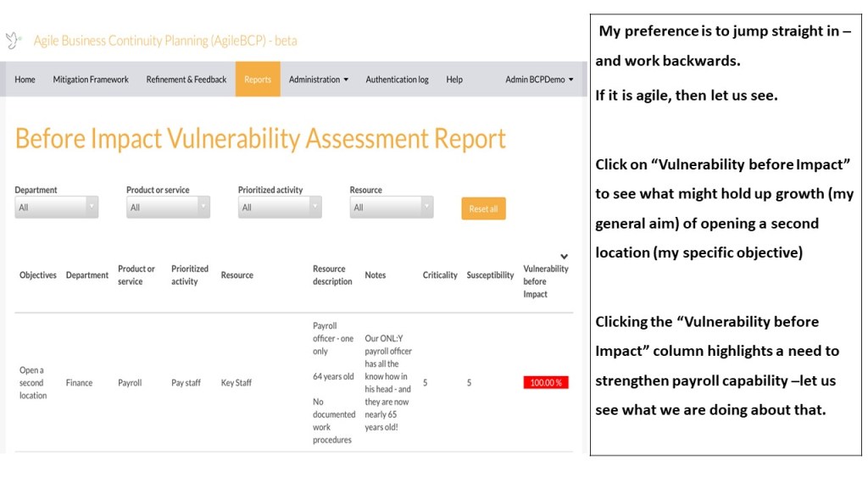
Task: Open the Admin BCPDemo user menu
Action: pyautogui.click(x=539, y=80)
